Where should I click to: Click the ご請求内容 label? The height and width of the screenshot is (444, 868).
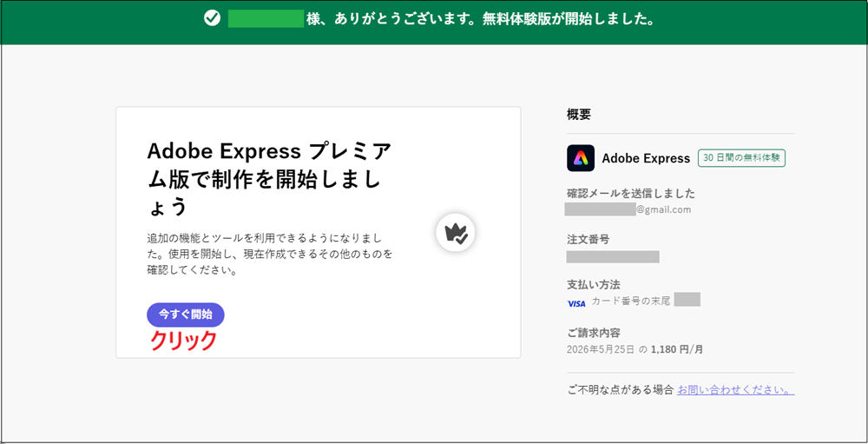(594, 333)
